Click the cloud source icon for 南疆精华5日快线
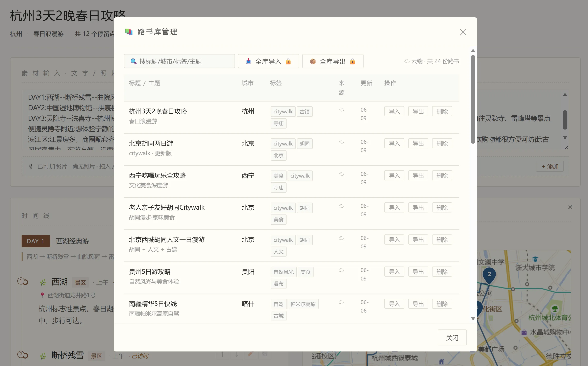Screen dimensions: 588x366 (341, 302)
